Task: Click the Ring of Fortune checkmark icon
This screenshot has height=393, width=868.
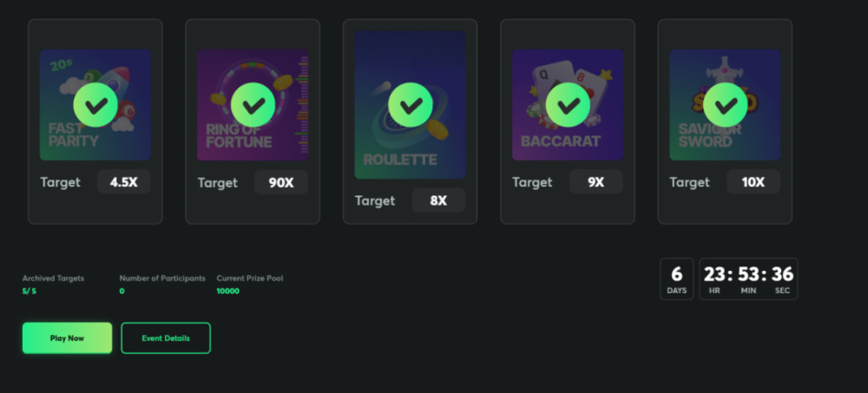Action: point(253,105)
